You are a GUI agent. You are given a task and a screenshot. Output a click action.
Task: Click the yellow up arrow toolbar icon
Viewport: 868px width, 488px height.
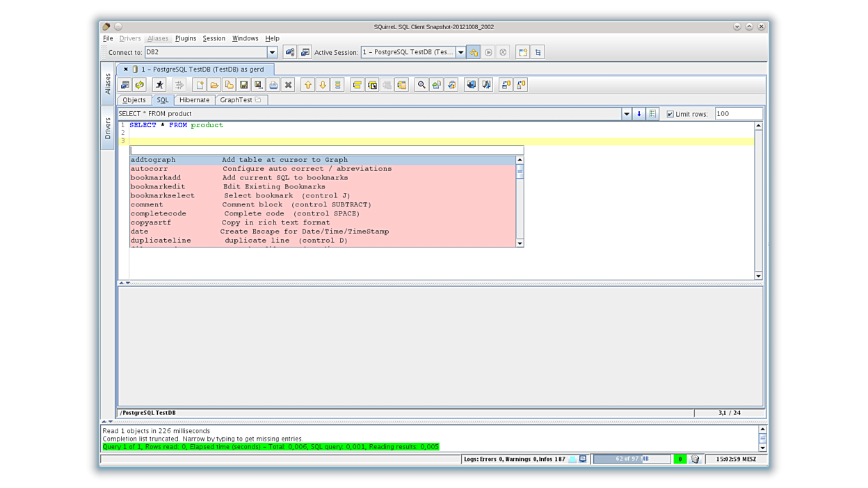[x=307, y=85]
